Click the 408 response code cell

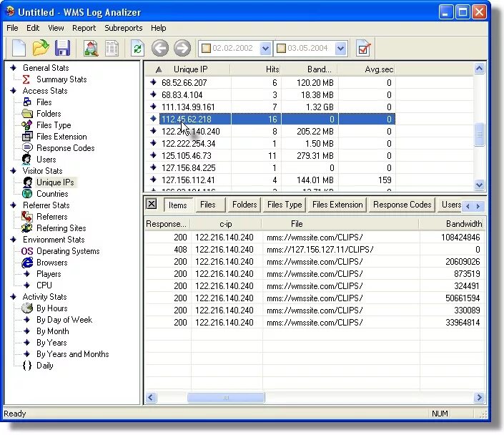pos(180,250)
